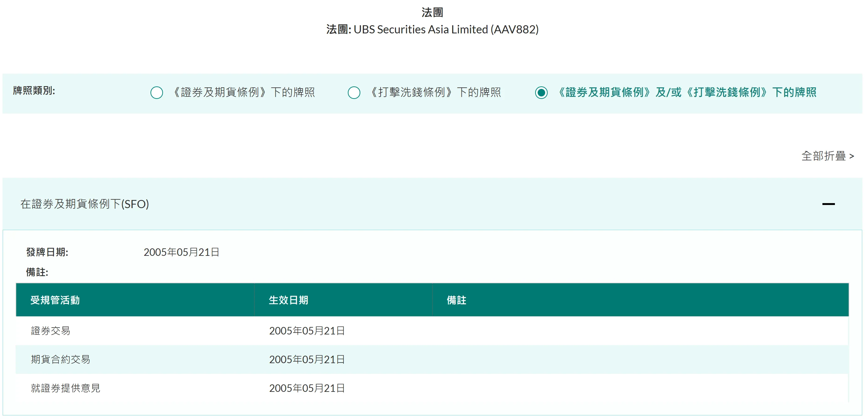This screenshot has height=419, width=868.
Task: Click the 證券交易 row activity
Action: [x=51, y=331]
